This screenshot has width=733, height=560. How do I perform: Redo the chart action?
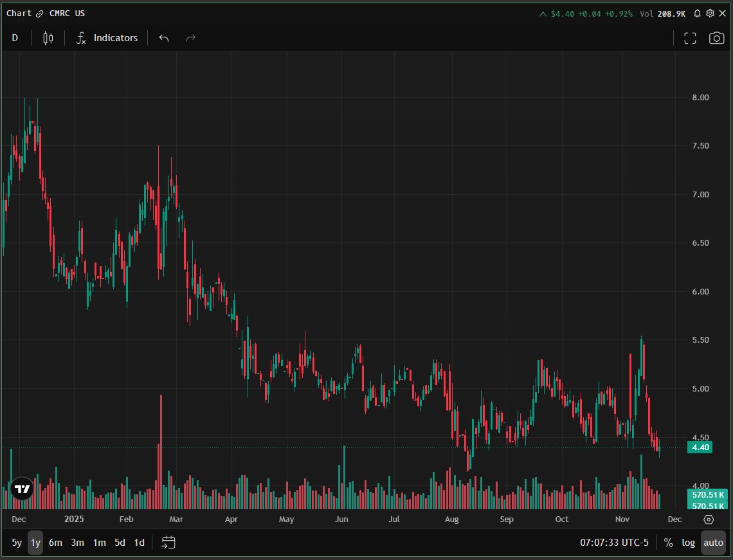pos(191,38)
